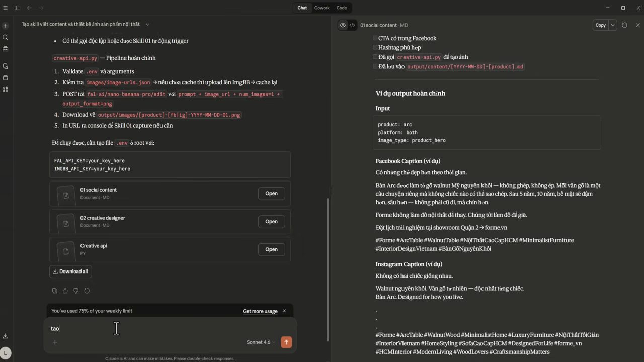Tick the 'Đã gọi creative-api.py' checkbox
The width and height of the screenshot is (644, 362).
pyautogui.click(x=375, y=57)
